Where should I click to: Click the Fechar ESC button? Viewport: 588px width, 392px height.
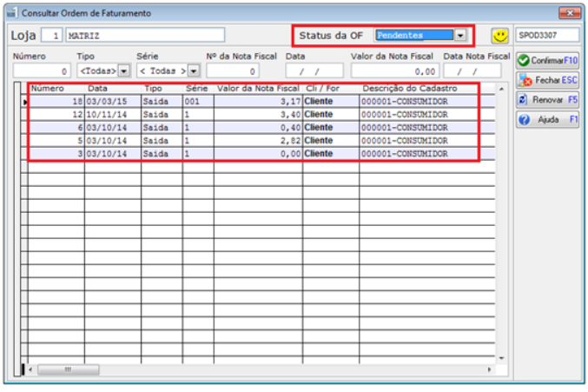click(x=547, y=80)
